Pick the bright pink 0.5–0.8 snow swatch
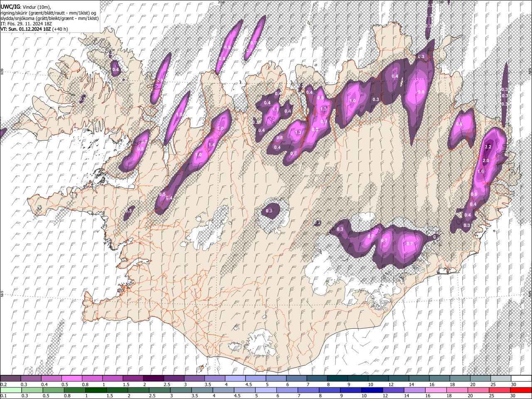Image resolution: width=532 pixels, height=399 pixels. click(71, 379)
